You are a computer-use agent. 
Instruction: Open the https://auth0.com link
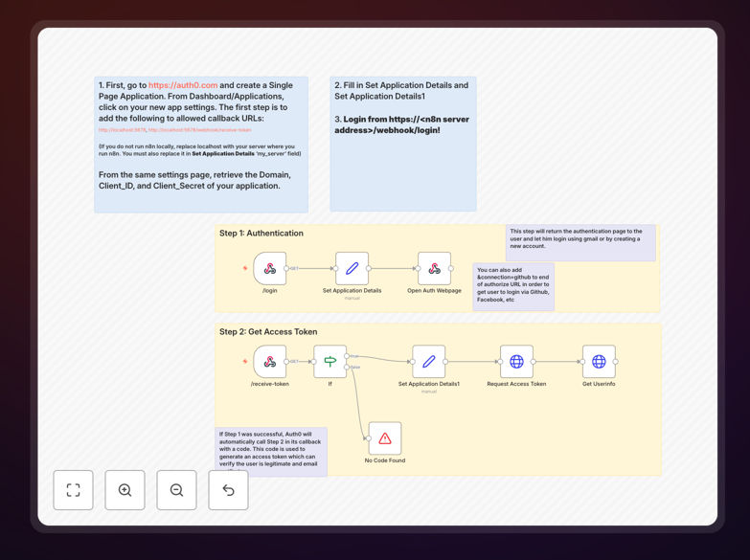pyautogui.click(x=183, y=85)
